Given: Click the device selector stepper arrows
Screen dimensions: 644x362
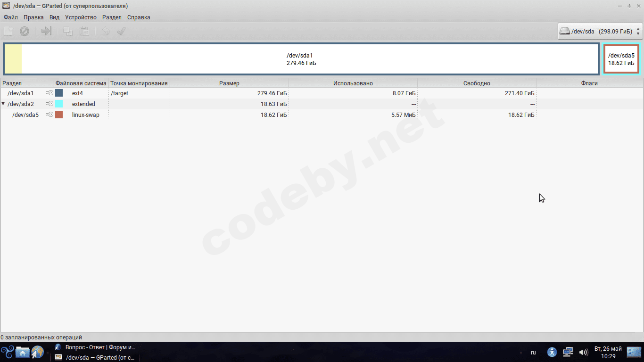Looking at the screenshot, I should pyautogui.click(x=638, y=31).
